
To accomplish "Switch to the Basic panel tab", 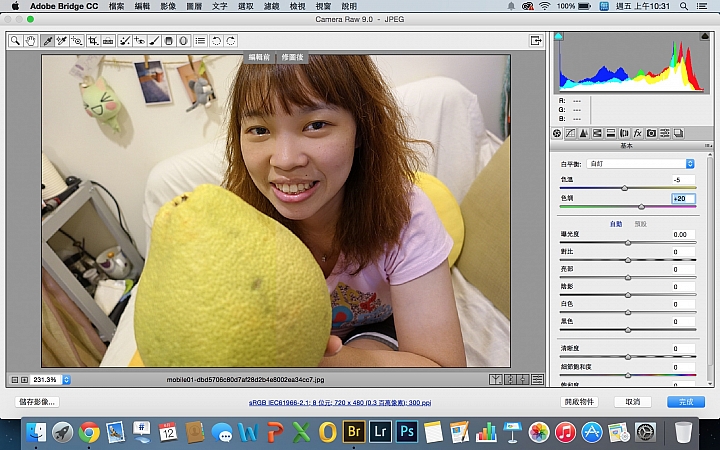I will click(x=557, y=133).
